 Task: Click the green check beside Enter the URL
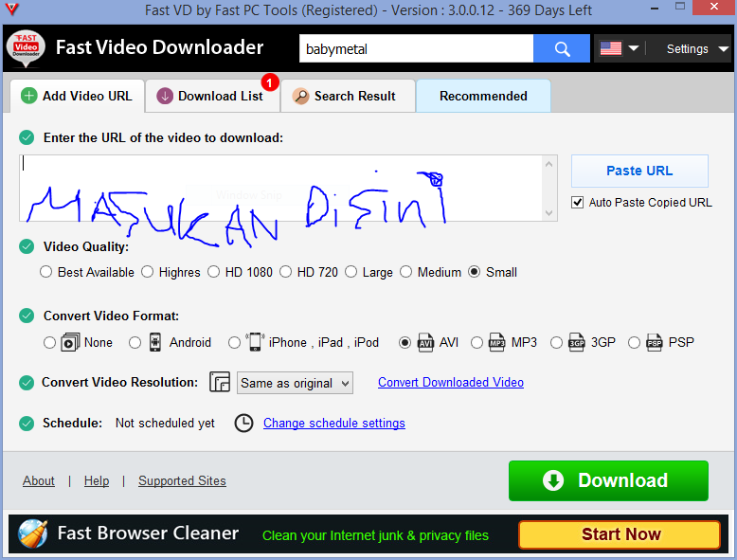[x=27, y=137]
